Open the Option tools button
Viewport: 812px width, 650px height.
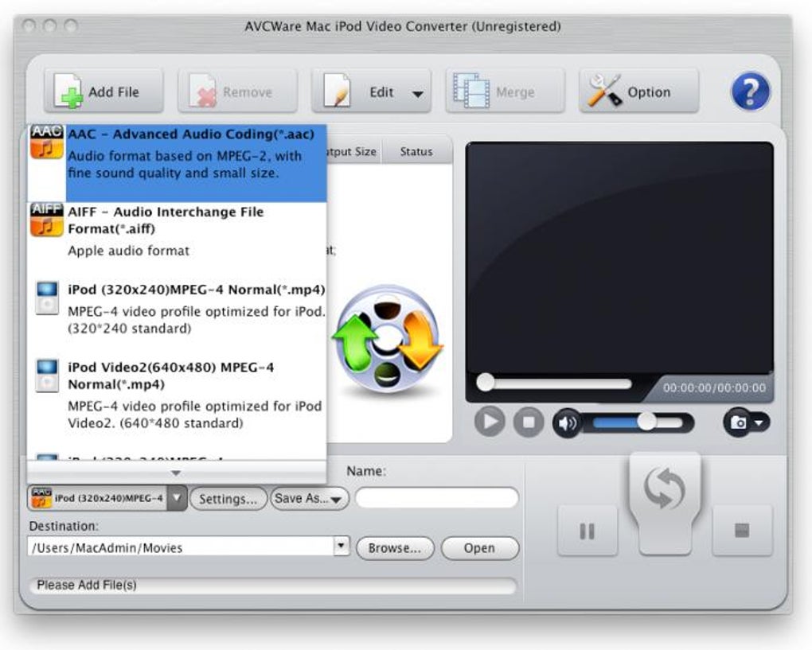coord(639,91)
